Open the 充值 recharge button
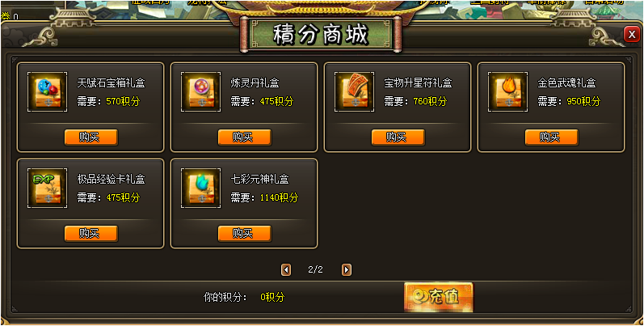Screen dimensions: 644x326 point(439,297)
